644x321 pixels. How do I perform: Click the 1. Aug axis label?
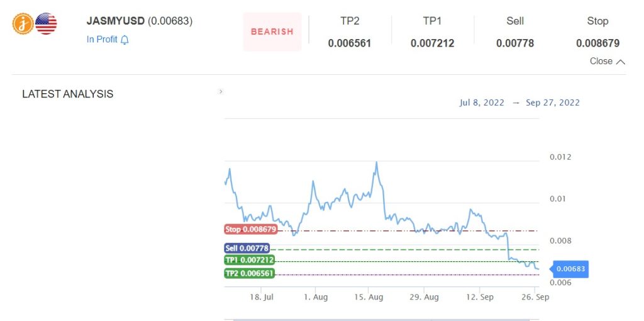pyautogui.click(x=316, y=297)
